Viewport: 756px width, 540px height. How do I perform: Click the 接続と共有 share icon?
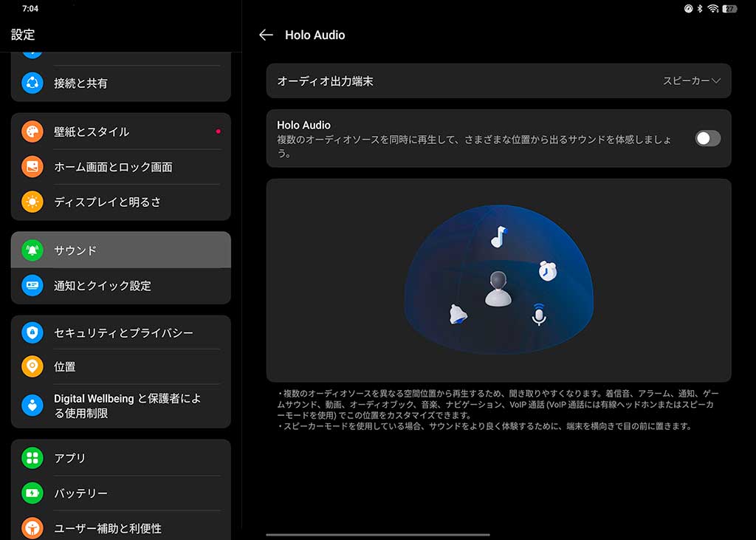click(x=32, y=83)
